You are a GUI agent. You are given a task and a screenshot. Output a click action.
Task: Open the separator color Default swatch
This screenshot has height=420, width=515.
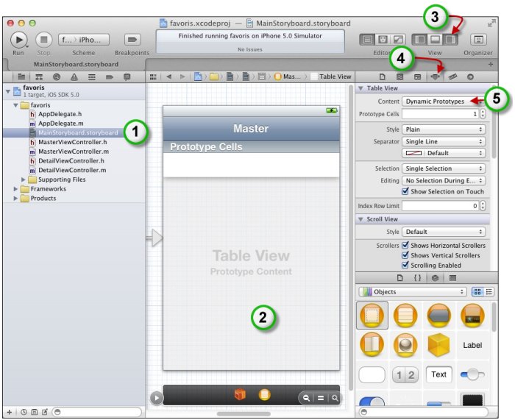click(x=444, y=153)
